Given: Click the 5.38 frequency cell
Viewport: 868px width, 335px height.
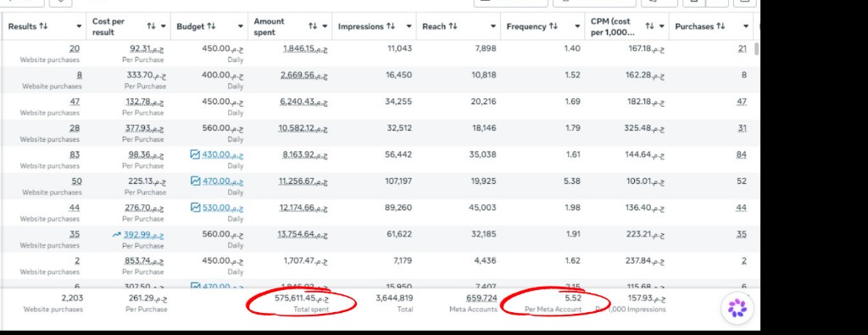Looking at the screenshot, I should click(572, 181).
